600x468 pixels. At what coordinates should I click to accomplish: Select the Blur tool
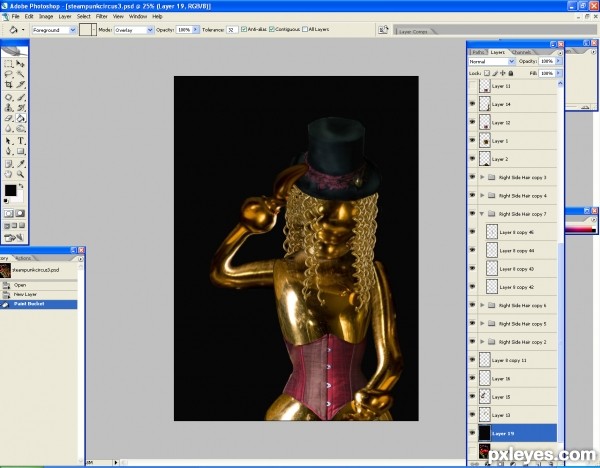point(8,129)
